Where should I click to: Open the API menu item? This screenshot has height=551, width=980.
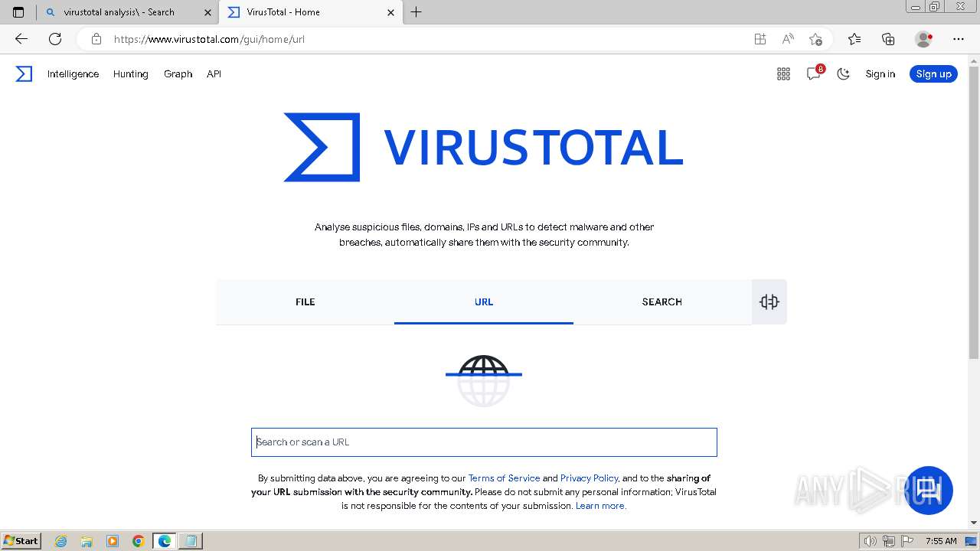click(x=214, y=73)
